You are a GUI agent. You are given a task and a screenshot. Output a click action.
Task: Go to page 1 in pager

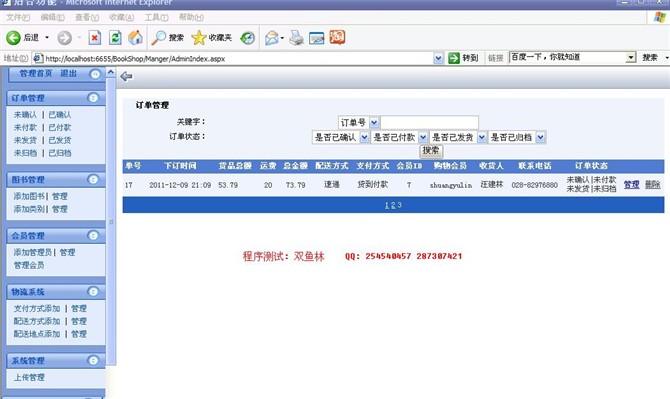coord(387,205)
